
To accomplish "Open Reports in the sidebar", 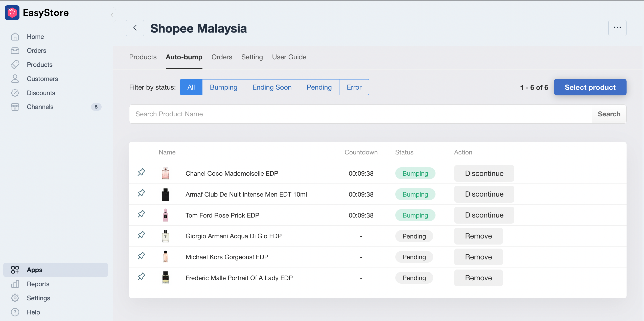I will tap(38, 284).
